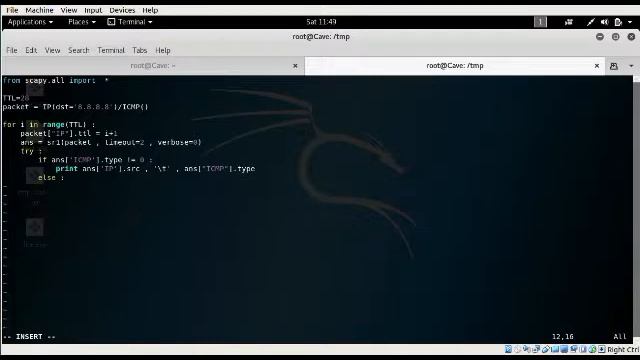Open VirtualBox Help menu
The height and width of the screenshot is (360, 640).
(150, 10)
